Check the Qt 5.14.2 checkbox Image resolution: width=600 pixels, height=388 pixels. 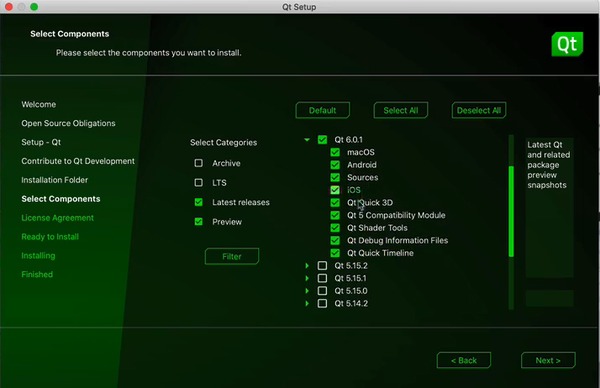coord(322,303)
